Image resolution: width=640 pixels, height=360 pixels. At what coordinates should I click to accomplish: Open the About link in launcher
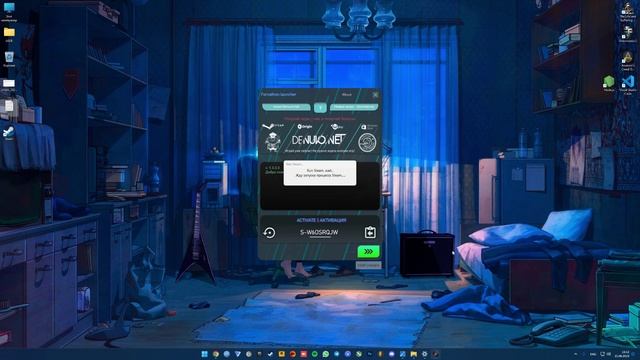coord(347,94)
